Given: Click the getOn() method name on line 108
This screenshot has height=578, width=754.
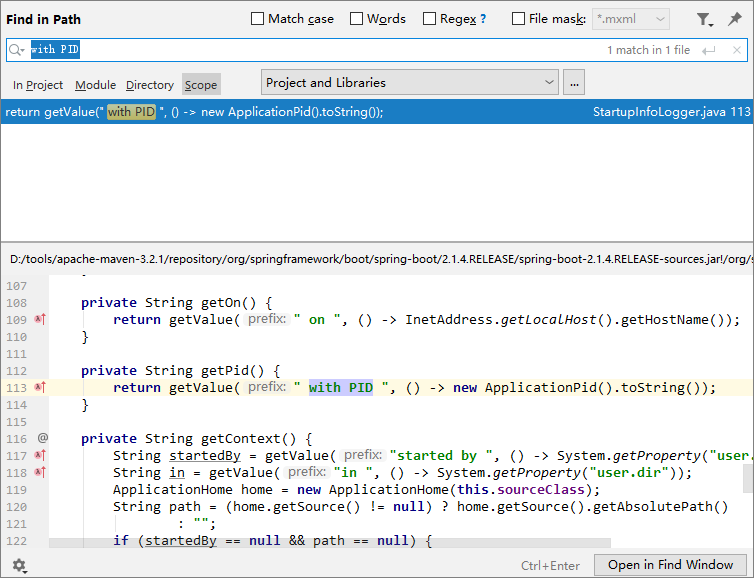Looking at the screenshot, I should 228,302.
